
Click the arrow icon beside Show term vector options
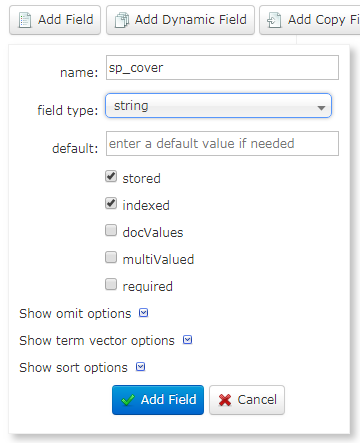(x=188, y=340)
